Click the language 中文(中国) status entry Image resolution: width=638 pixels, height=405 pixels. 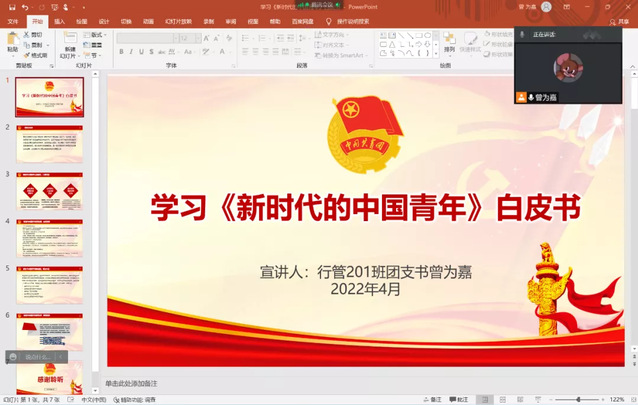(94, 400)
